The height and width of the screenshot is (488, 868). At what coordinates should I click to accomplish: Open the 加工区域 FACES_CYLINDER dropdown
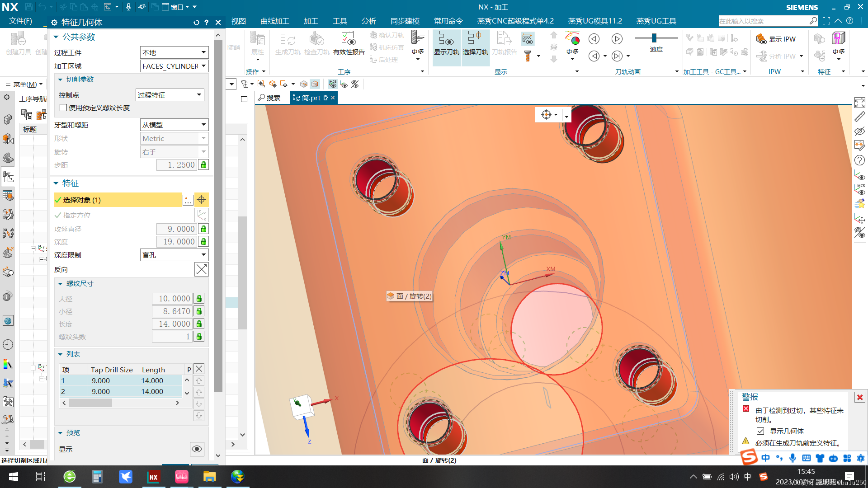coord(174,66)
